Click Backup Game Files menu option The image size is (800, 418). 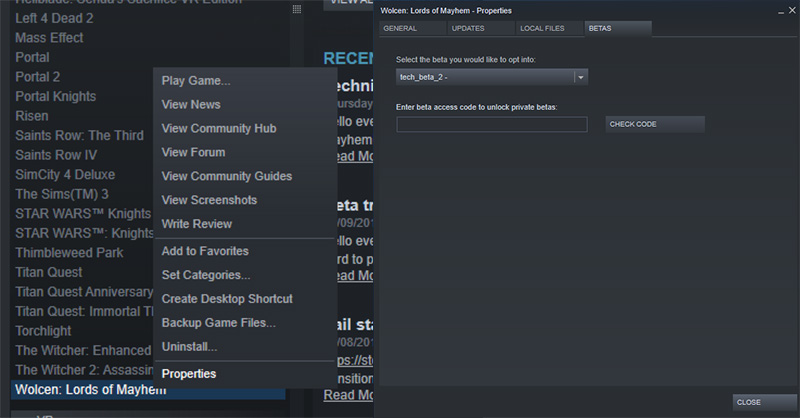point(219,323)
